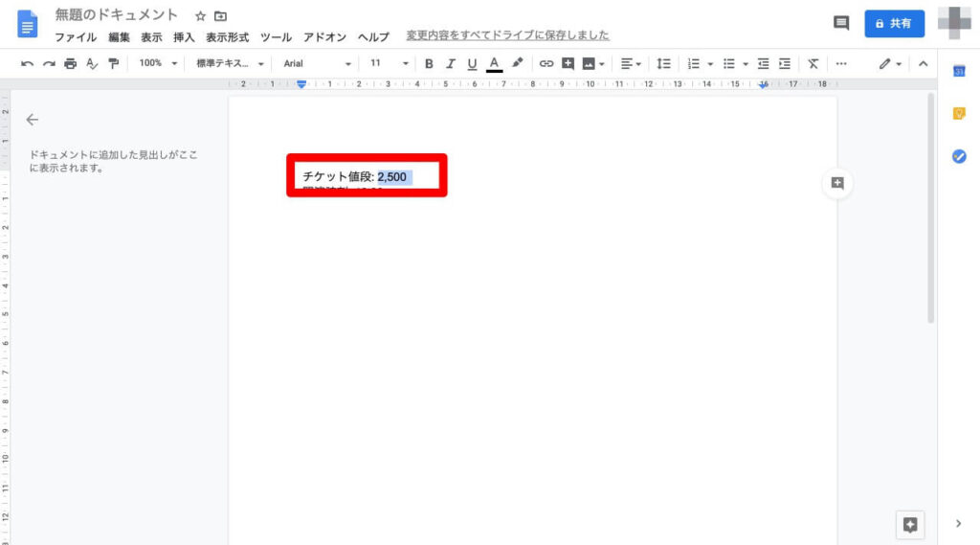Open the text color picker
The width and height of the screenshot is (980, 545).
(494, 64)
